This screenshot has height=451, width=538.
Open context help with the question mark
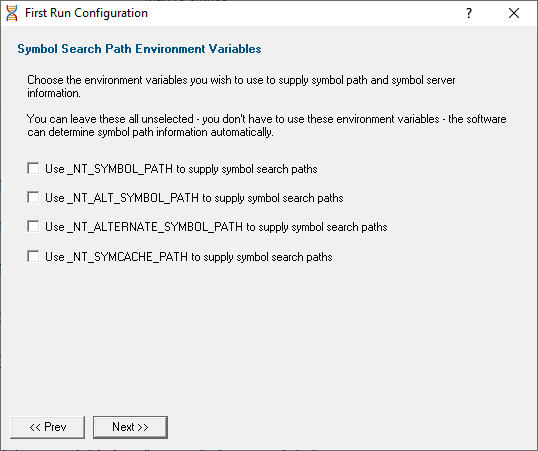(x=469, y=13)
